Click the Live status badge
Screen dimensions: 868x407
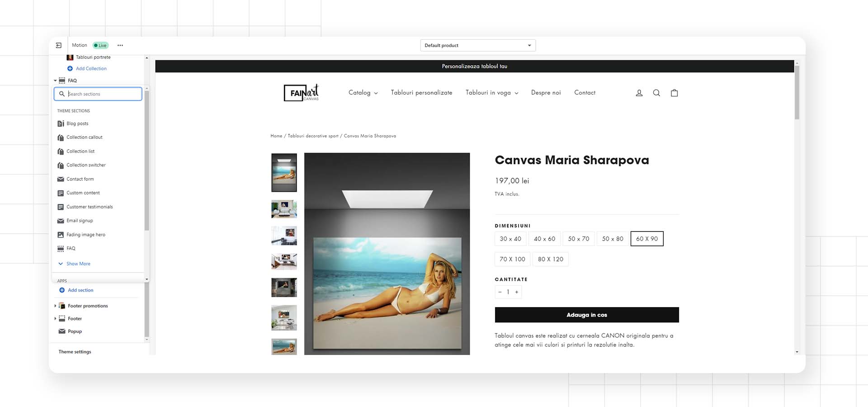(100, 45)
